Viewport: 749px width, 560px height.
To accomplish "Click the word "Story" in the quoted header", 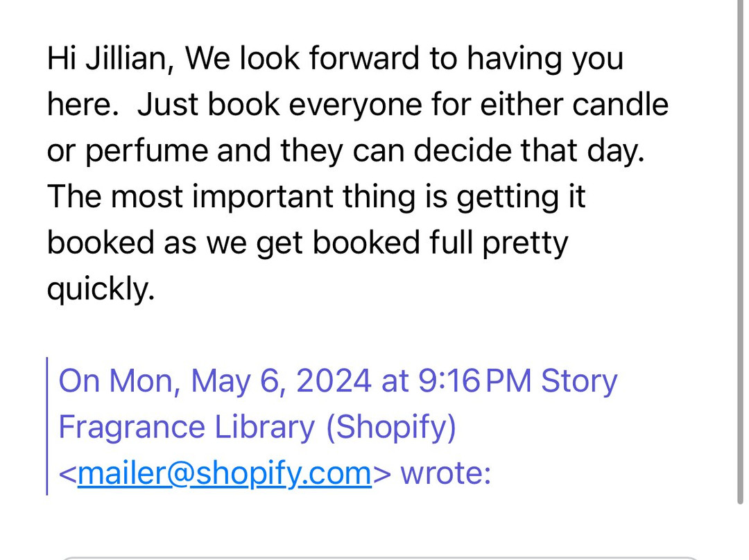I will coord(578,381).
